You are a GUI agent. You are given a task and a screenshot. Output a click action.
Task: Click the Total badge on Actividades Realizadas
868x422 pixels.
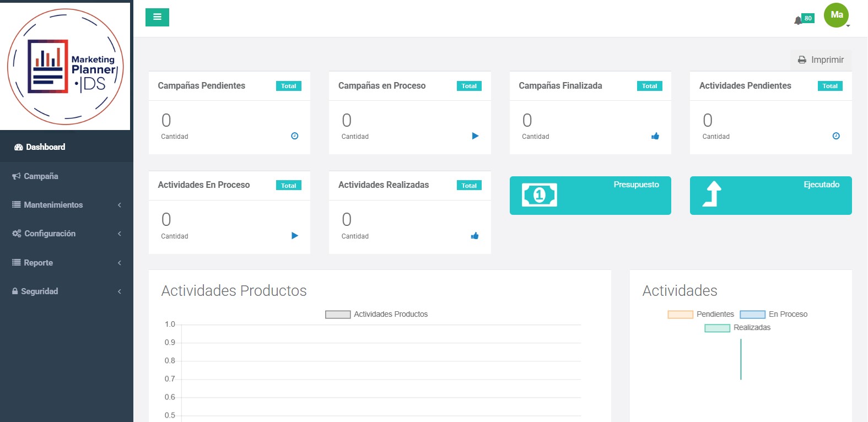pos(469,186)
